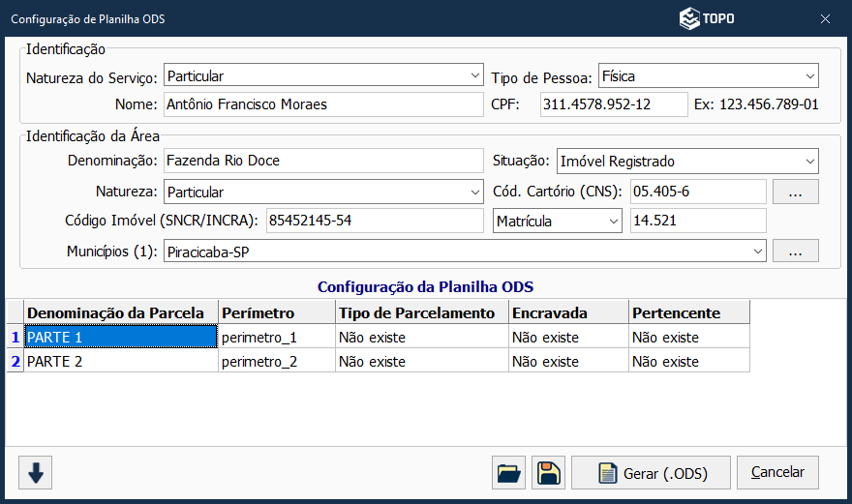Open saved configuration with folder icon
Image resolution: width=852 pixels, height=504 pixels.
click(508, 473)
